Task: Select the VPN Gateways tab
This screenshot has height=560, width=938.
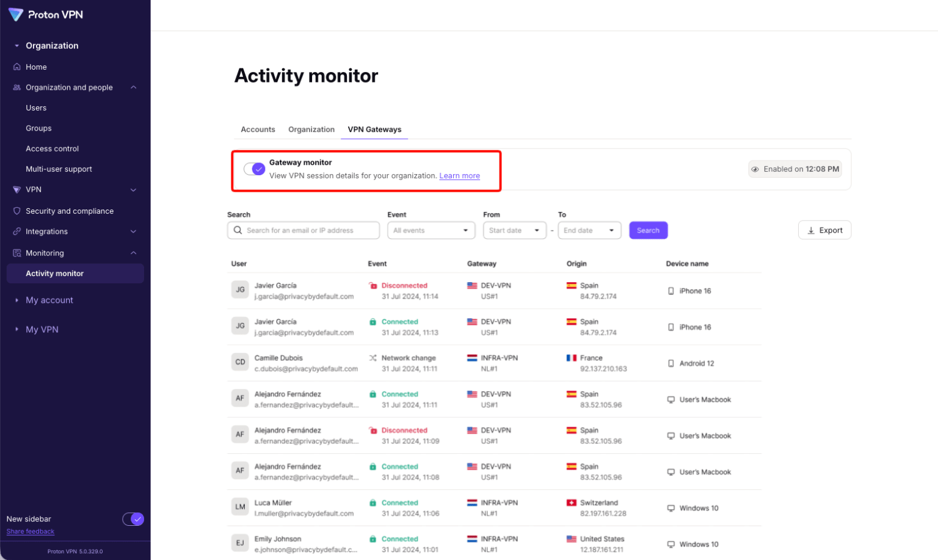Action: pos(374,129)
